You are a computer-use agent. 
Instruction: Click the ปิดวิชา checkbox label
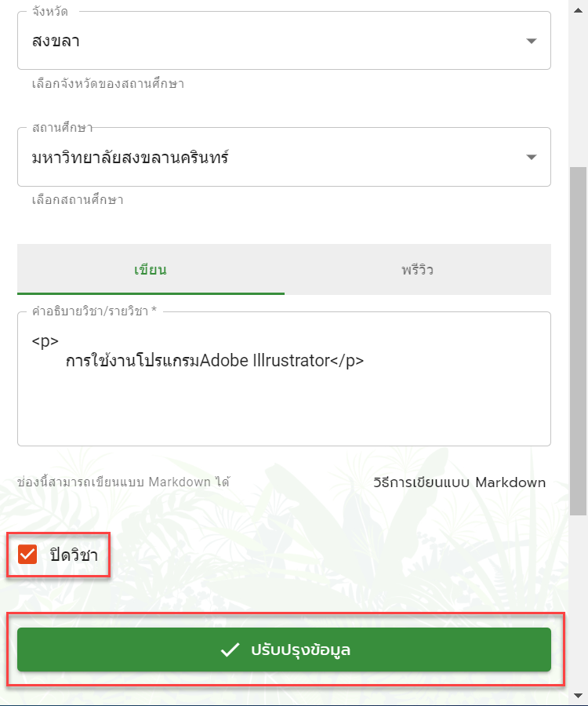click(74, 555)
